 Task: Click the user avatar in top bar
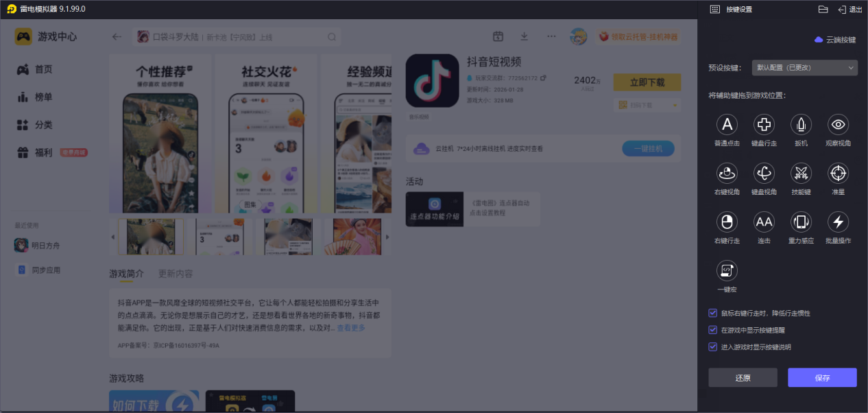pos(578,36)
